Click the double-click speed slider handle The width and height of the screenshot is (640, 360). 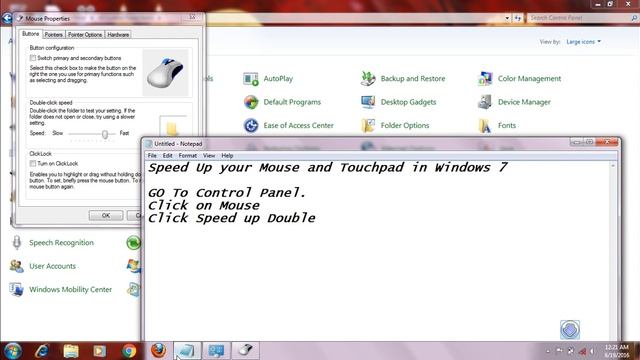[x=105, y=134]
